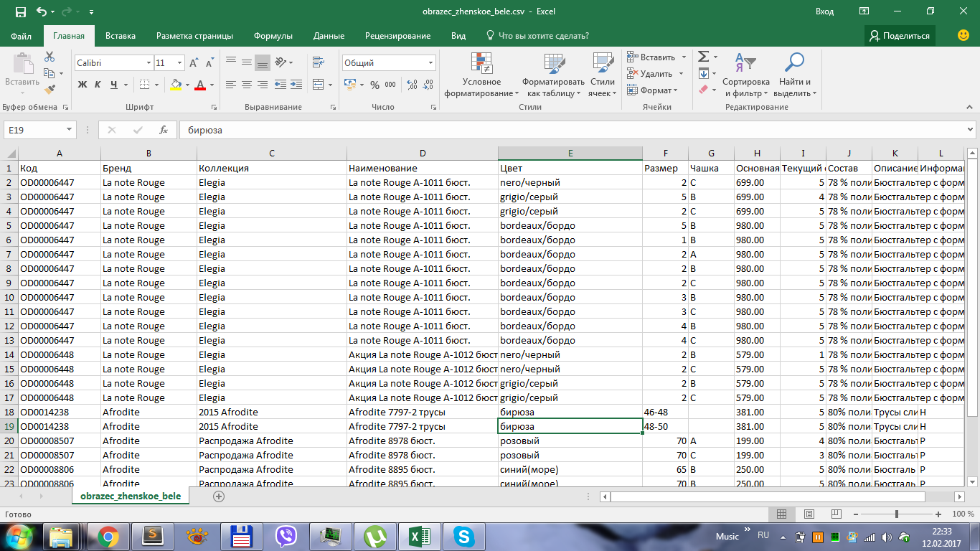
Task: Align text left horizontally
Action: coord(231,85)
